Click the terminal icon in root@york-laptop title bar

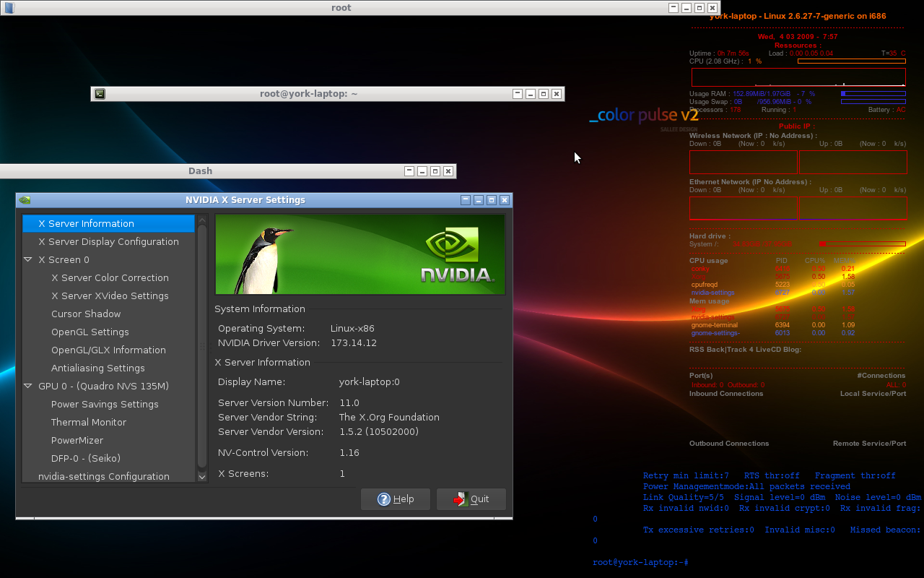100,94
